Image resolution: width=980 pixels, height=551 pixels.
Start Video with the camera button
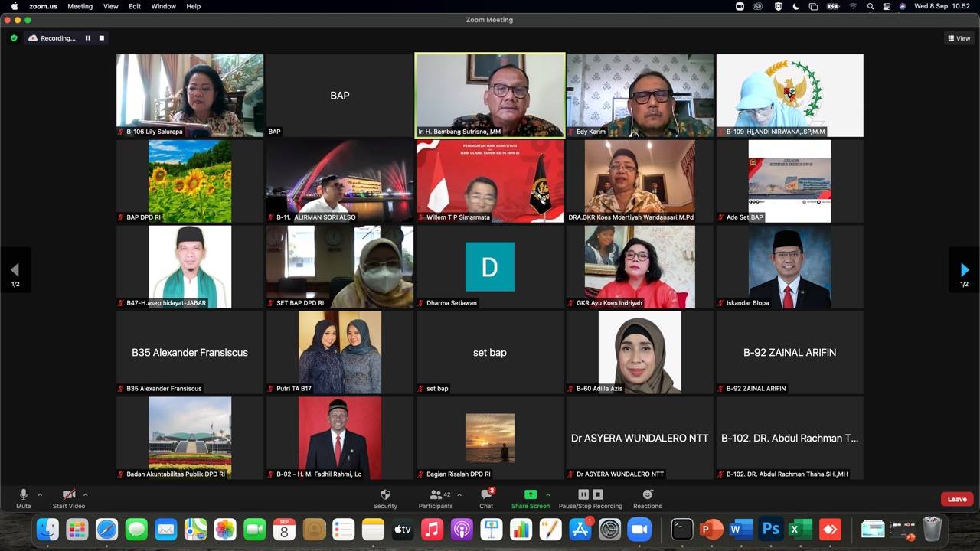pyautogui.click(x=68, y=495)
